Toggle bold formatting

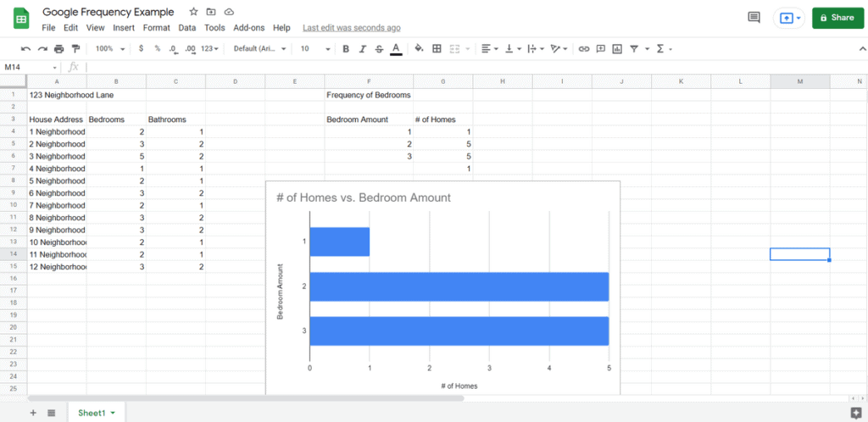(346, 48)
